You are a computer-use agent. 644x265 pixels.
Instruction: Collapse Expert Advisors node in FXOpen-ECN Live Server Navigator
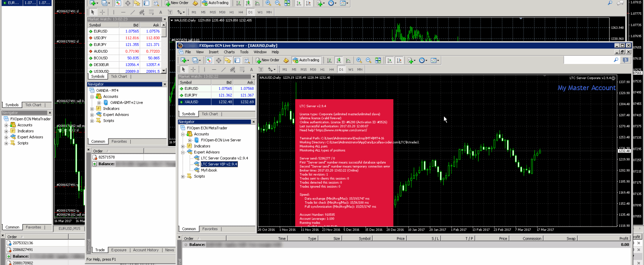pos(183,152)
